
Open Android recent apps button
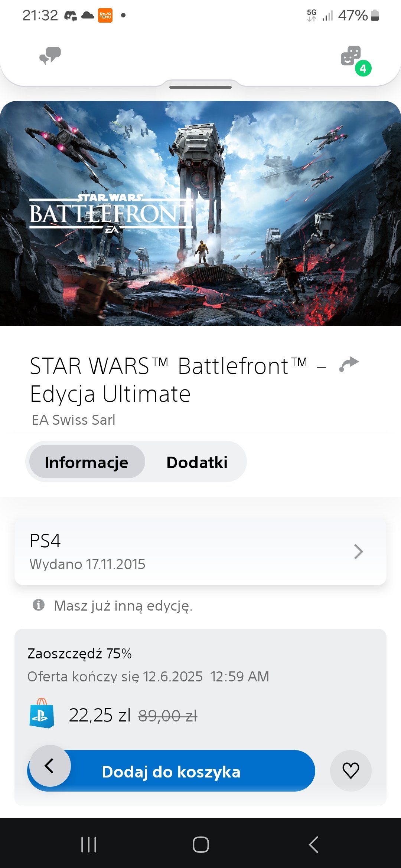(89, 845)
